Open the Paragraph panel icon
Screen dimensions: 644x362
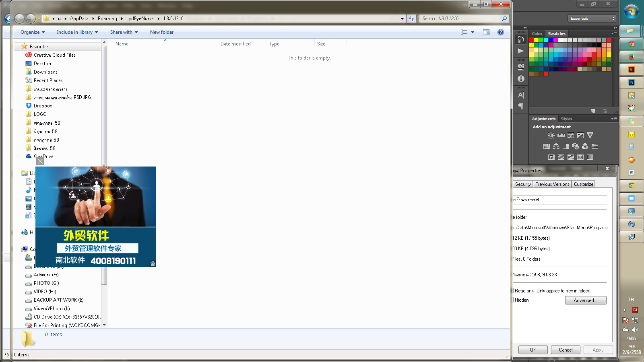pyautogui.click(x=521, y=106)
